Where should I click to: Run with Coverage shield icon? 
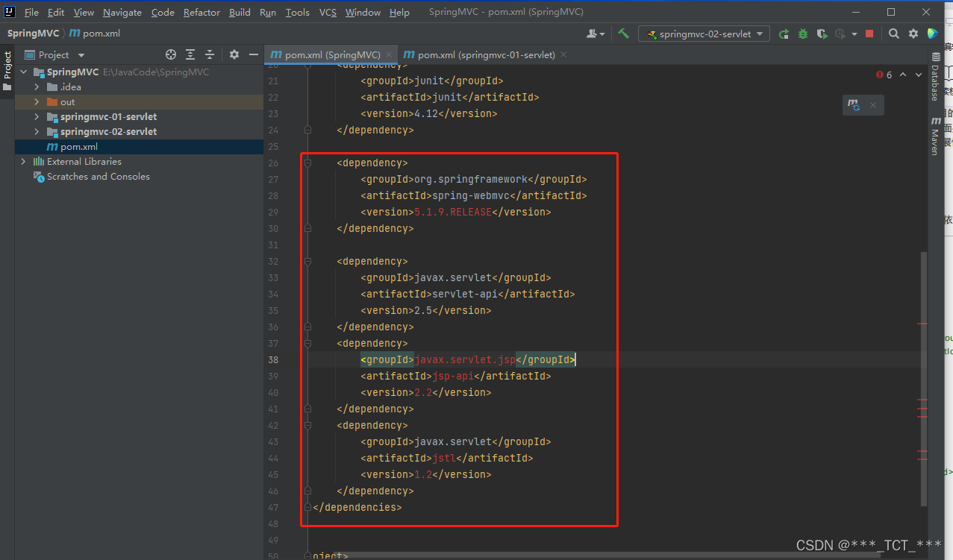click(822, 34)
